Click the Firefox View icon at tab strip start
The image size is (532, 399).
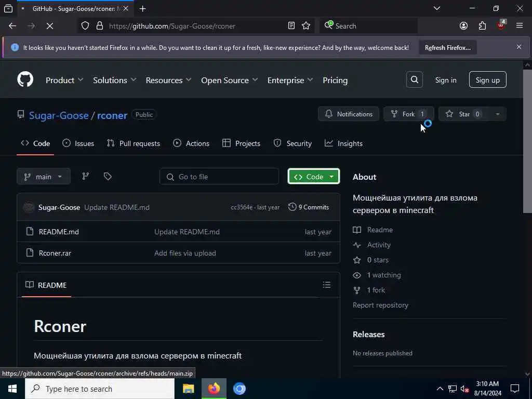tap(8, 8)
